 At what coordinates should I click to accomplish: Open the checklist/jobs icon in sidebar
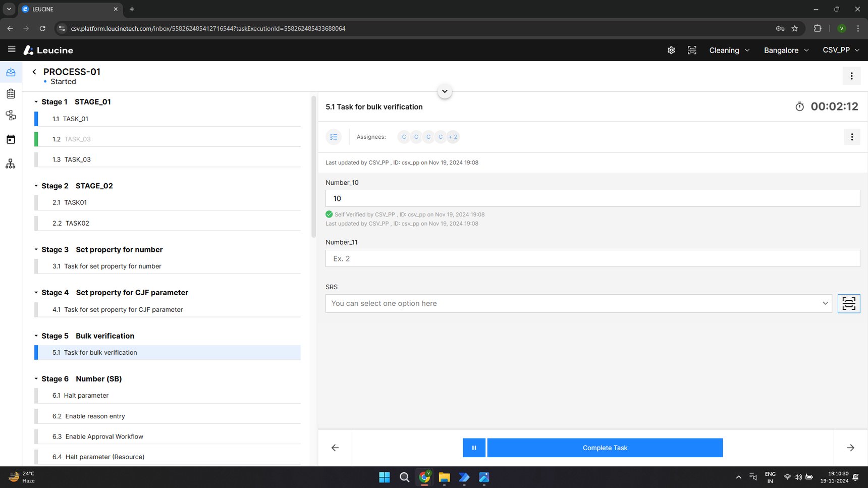[x=11, y=93]
